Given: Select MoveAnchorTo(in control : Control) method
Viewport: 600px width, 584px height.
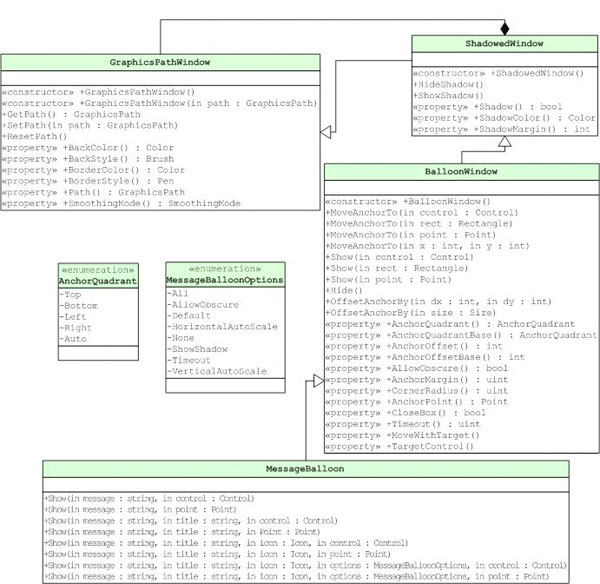Looking at the screenshot, I should 422,212.
